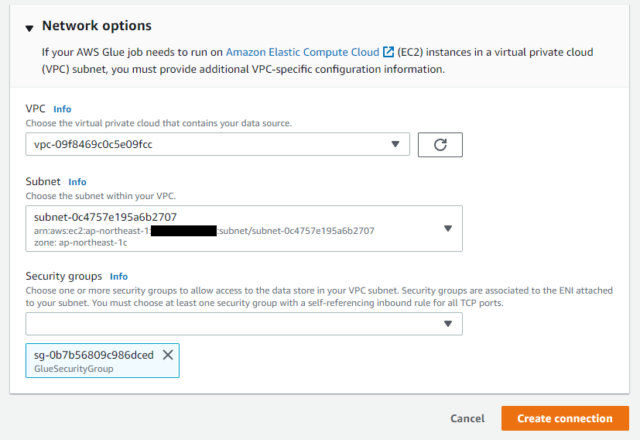Click the Create connection button

pos(565,418)
